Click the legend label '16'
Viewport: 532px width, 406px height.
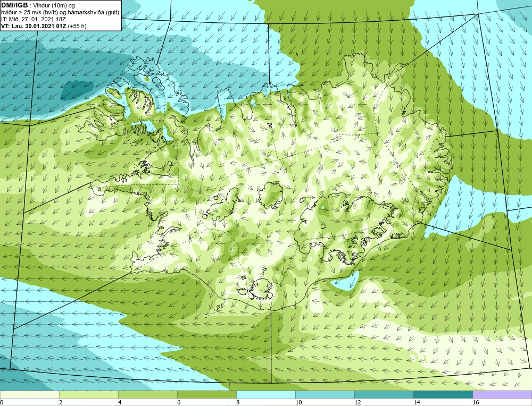[x=476, y=402]
